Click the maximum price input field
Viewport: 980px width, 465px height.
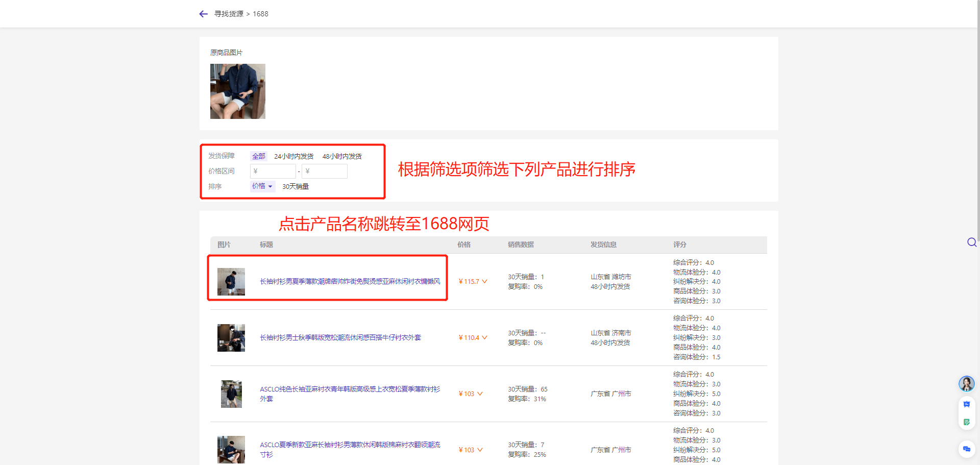[325, 171]
